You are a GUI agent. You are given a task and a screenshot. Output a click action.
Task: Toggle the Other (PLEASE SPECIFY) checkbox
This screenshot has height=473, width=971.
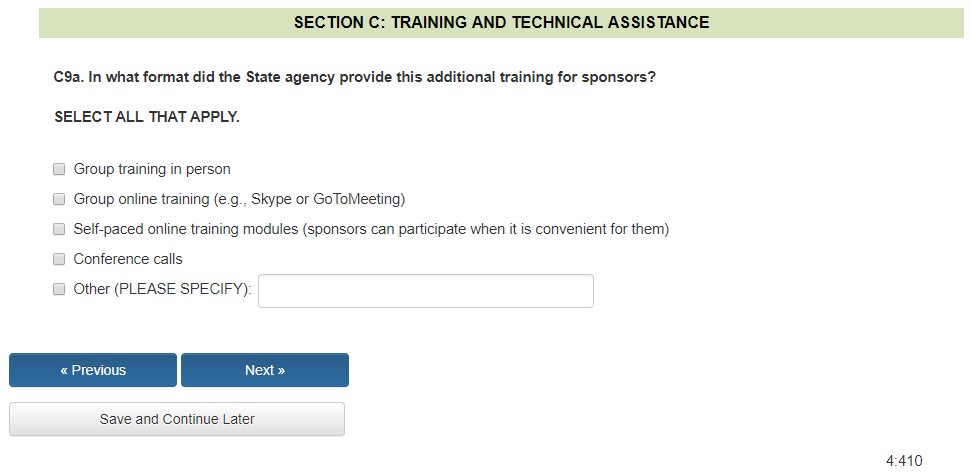click(59, 289)
